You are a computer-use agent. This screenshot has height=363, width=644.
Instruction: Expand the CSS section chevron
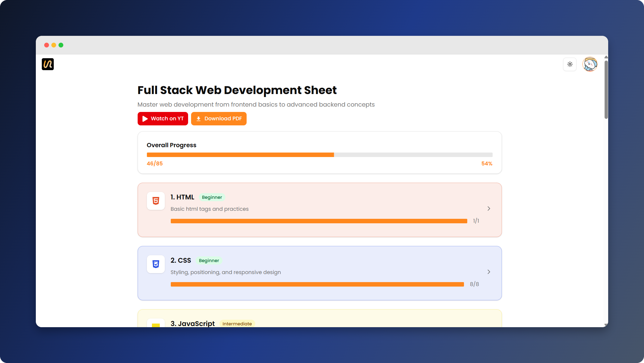click(x=489, y=272)
